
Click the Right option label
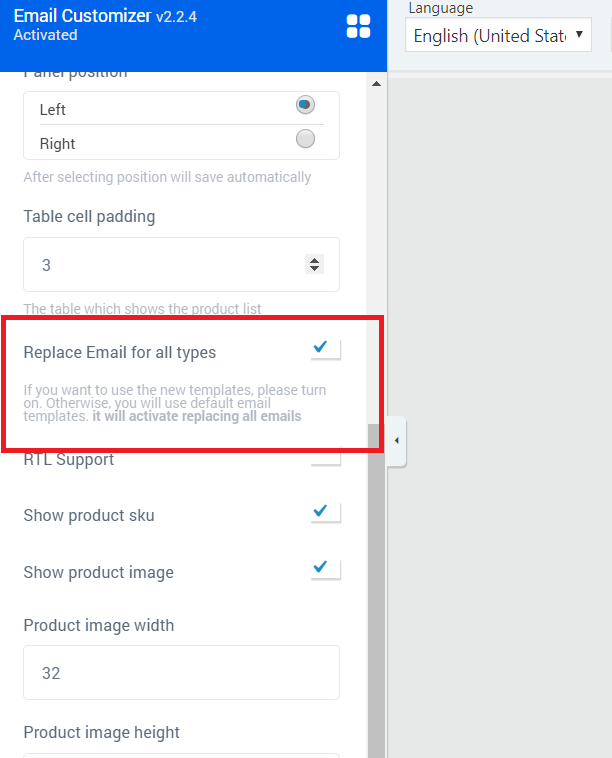58,144
